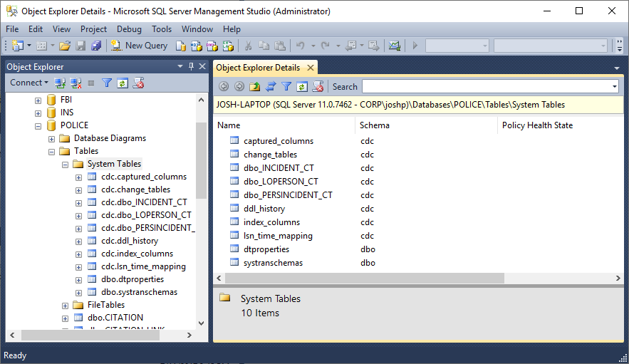Click the Disconnect server icon in Object Explorer
The width and height of the screenshot is (629, 364).
click(x=76, y=83)
